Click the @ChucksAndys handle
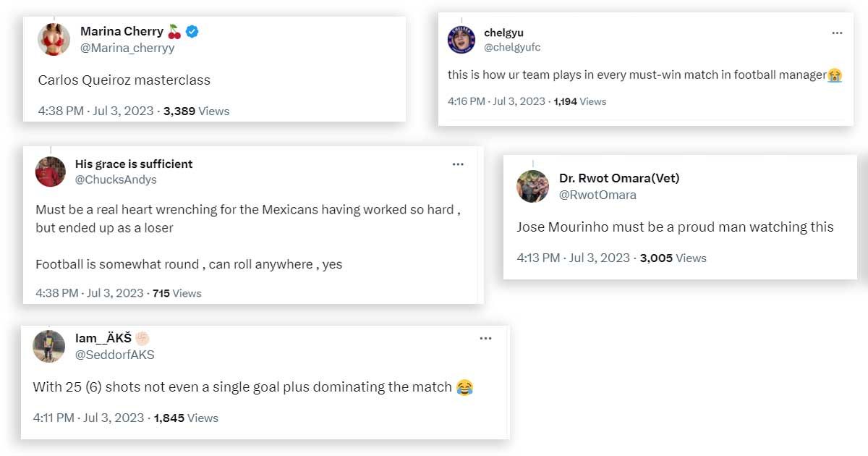Image resolution: width=868 pixels, height=456 pixels. point(116,180)
